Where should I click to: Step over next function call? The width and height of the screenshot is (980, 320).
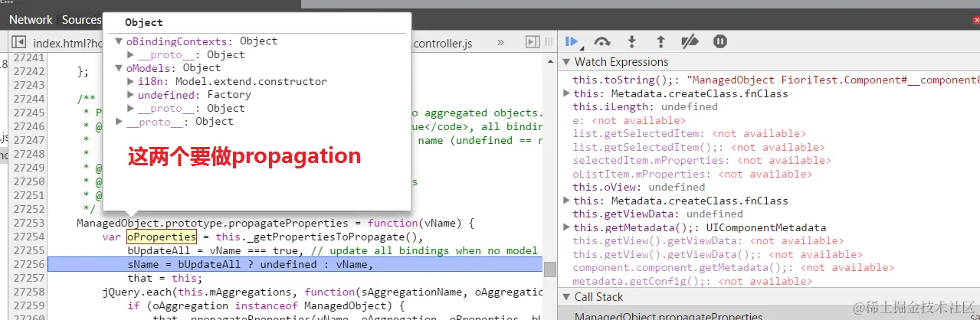602,41
